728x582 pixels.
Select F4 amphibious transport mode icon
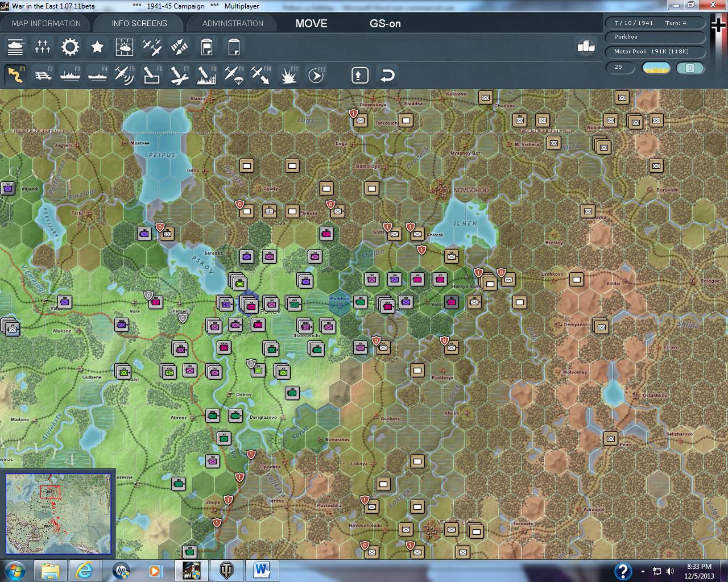click(97, 75)
